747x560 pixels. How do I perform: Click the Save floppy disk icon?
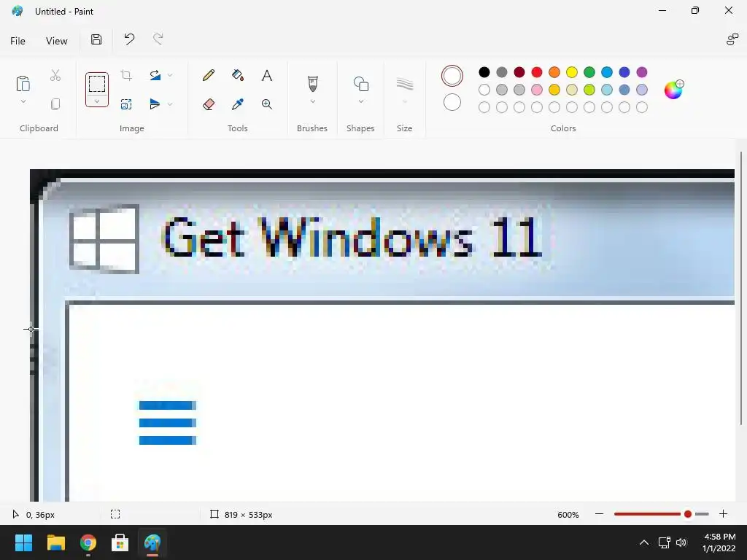click(x=96, y=39)
